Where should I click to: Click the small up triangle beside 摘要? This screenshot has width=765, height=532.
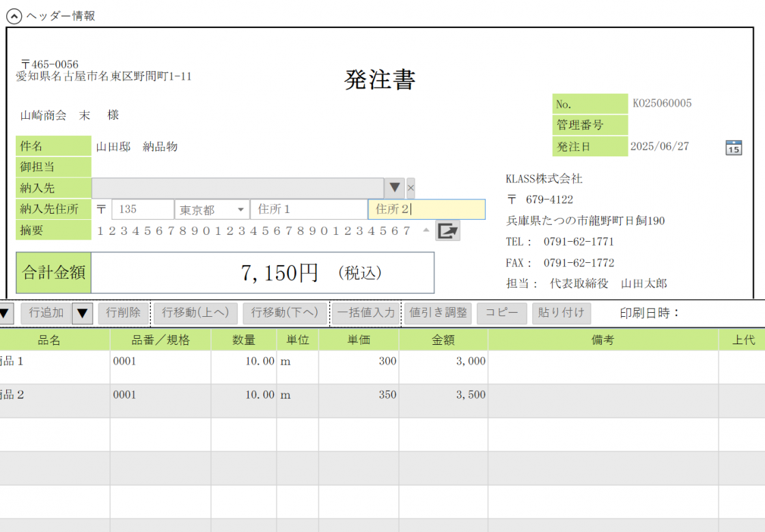point(426,230)
